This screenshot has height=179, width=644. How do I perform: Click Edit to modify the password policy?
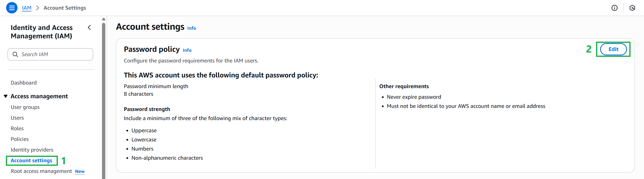pos(613,49)
